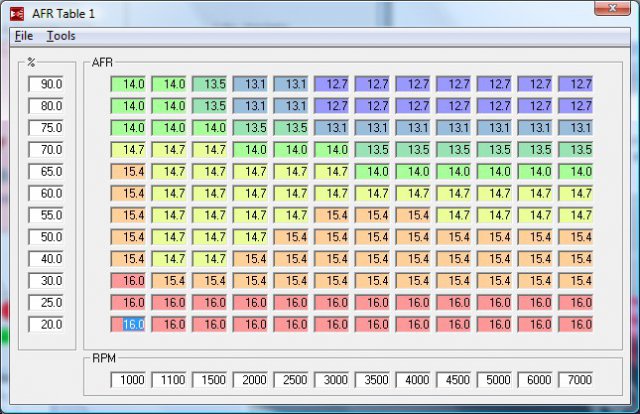Edit the 2000 RPM axis field
Screen dimensions: 640x414
tap(250, 380)
